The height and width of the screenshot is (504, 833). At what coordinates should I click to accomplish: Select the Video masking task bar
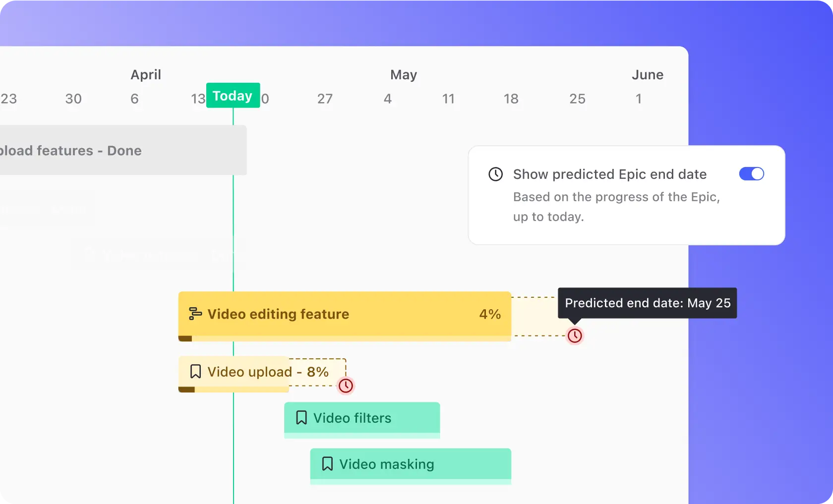411,464
